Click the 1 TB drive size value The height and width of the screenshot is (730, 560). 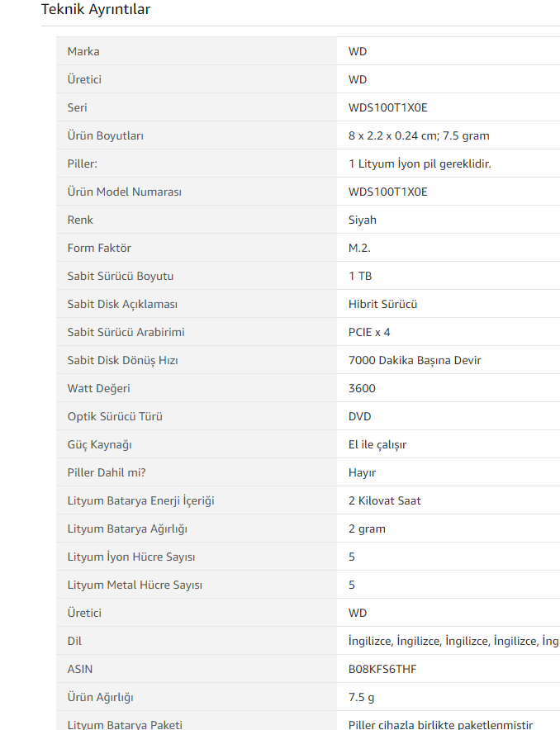pos(360,276)
